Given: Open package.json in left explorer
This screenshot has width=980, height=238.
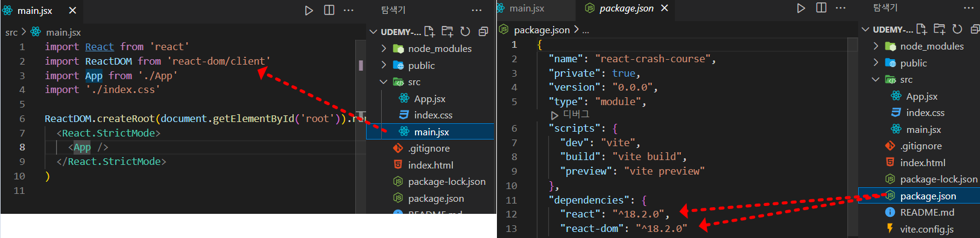Looking at the screenshot, I should point(431,198).
